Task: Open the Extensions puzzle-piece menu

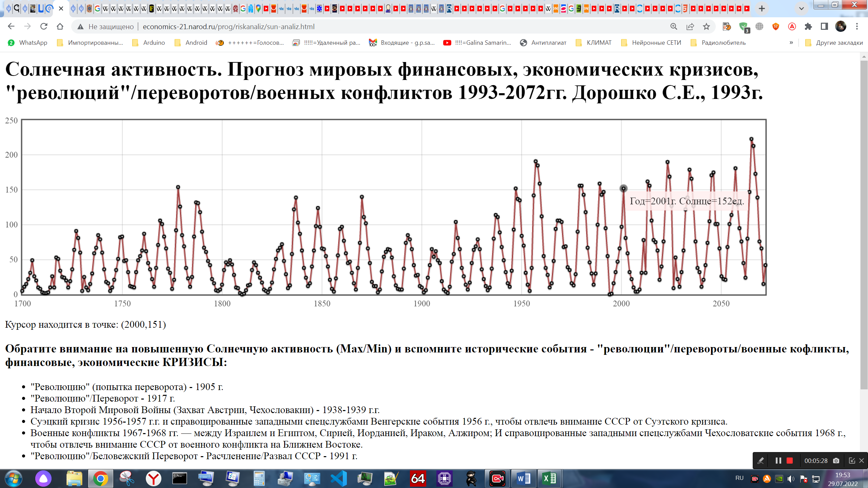Action: click(808, 26)
